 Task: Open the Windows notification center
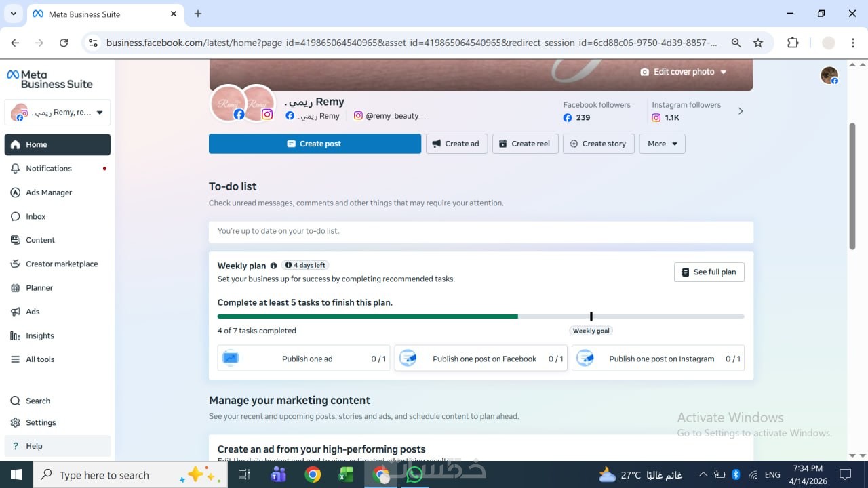pos(846,474)
